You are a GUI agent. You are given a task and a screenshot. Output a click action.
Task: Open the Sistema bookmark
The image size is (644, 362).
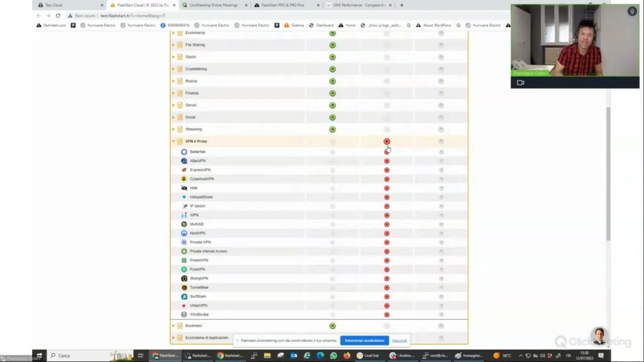coord(294,25)
